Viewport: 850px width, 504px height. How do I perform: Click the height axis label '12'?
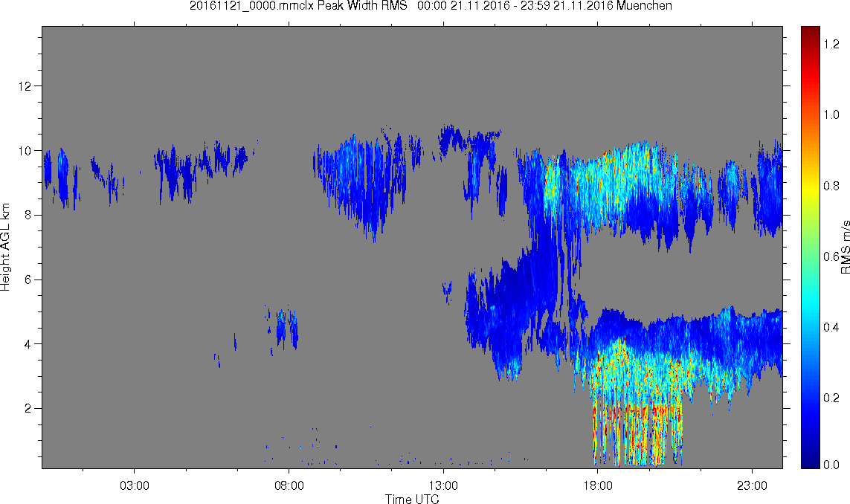coord(25,86)
